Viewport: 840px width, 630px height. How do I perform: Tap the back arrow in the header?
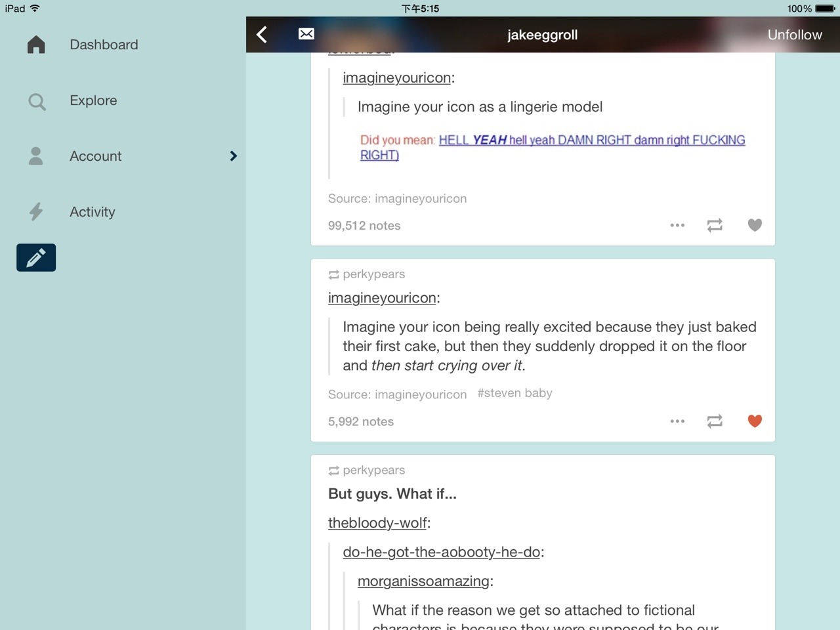click(x=262, y=35)
